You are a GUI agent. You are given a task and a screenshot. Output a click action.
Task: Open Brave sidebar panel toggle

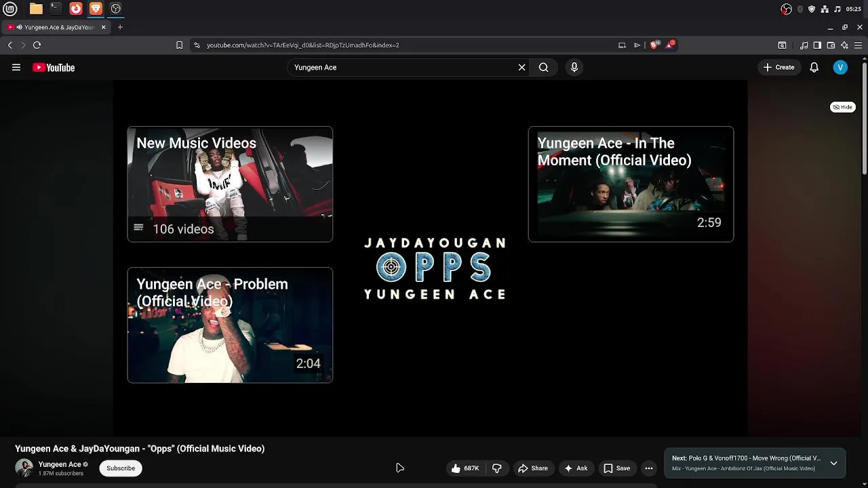(x=817, y=45)
